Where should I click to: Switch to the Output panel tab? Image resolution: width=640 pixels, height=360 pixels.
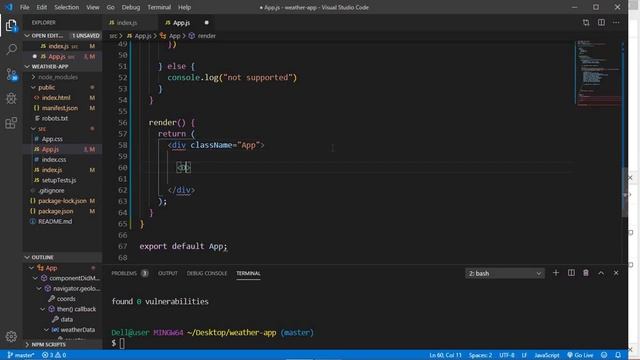168,273
